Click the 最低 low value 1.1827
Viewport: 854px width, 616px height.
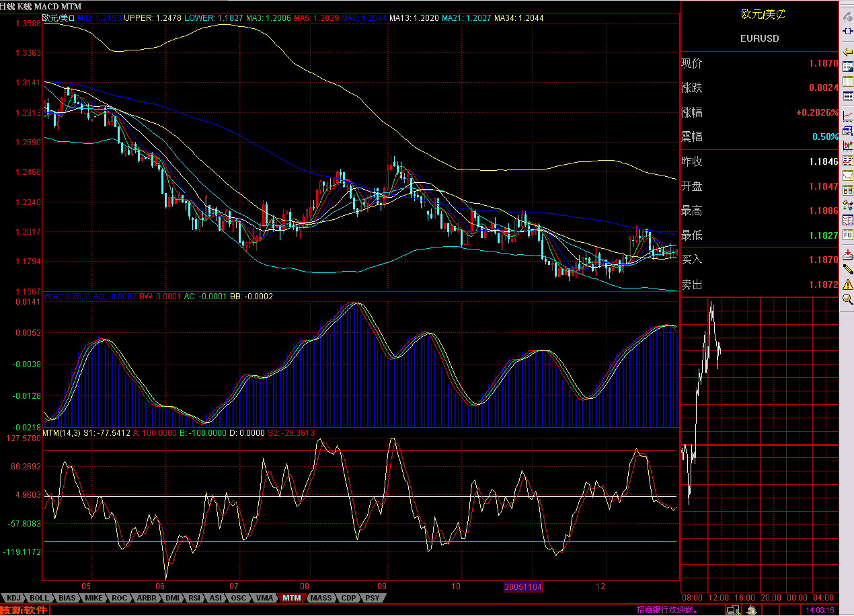click(823, 235)
